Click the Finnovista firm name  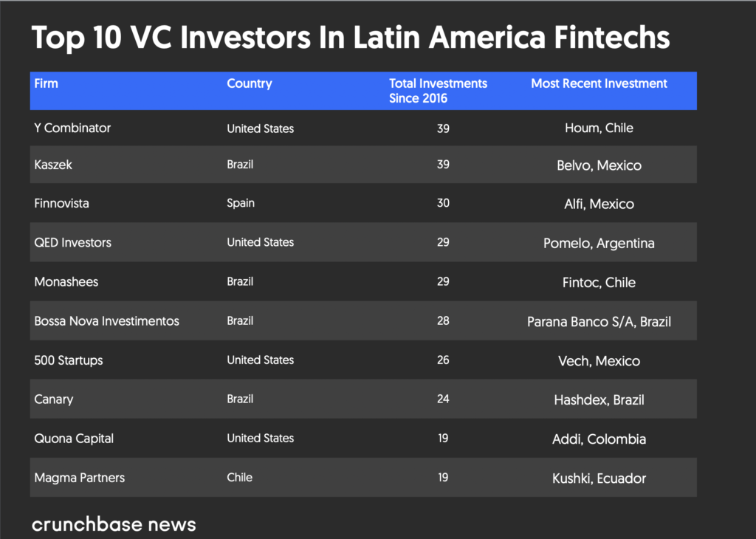point(61,203)
